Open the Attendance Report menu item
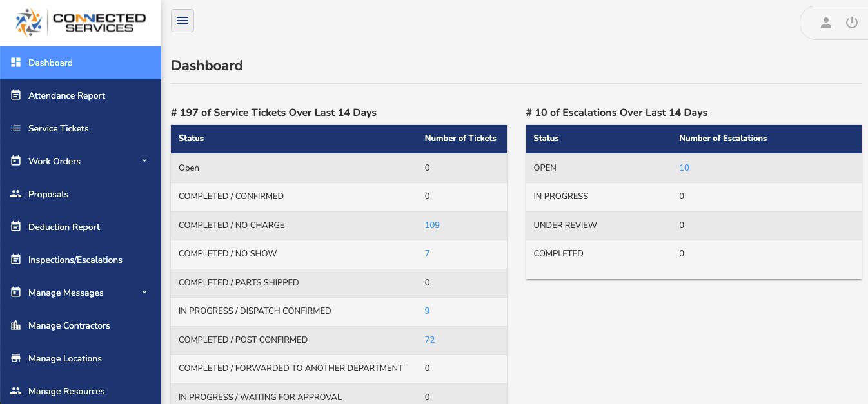Screen dimensions: 868x404 coord(81,95)
